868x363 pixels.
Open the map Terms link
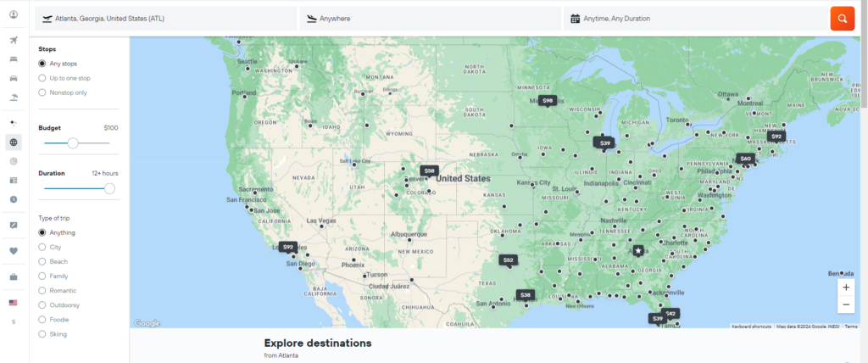[851, 327]
